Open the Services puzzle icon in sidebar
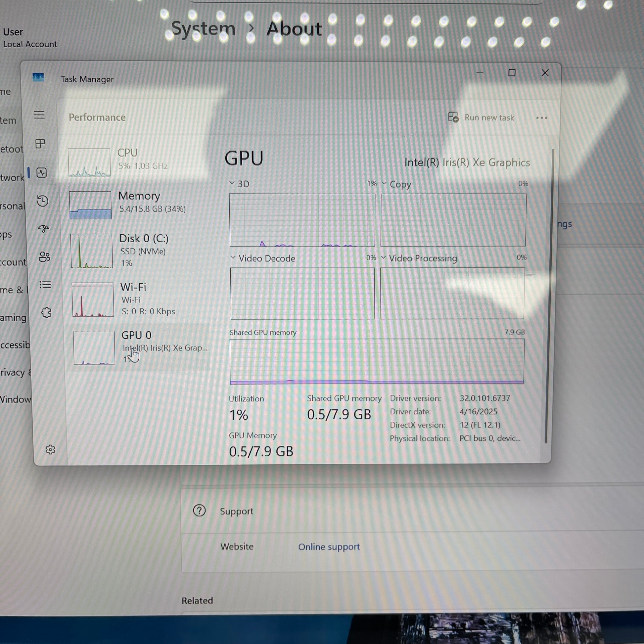This screenshot has width=644, height=644. click(x=46, y=313)
